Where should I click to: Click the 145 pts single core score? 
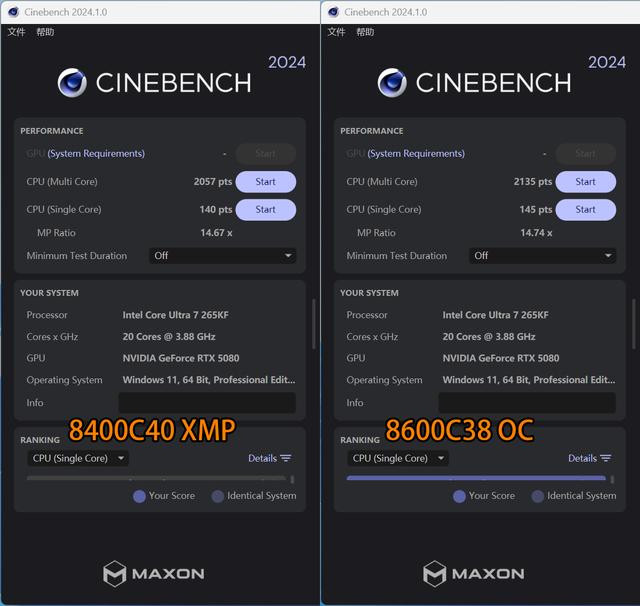(x=536, y=210)
